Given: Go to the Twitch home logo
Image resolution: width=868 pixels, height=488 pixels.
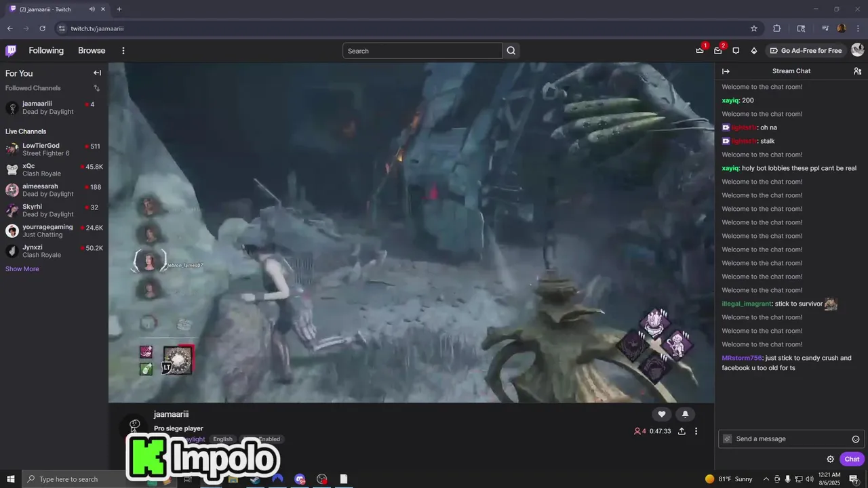Looking at the screenshot, I should [x=11, y=50].
